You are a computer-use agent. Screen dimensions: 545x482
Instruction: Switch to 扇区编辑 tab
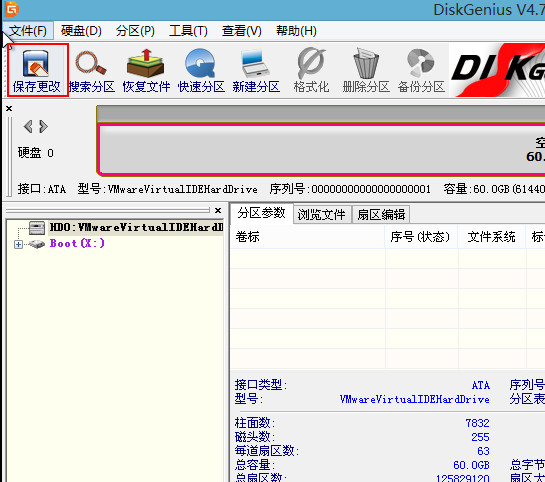click(381, 214)
